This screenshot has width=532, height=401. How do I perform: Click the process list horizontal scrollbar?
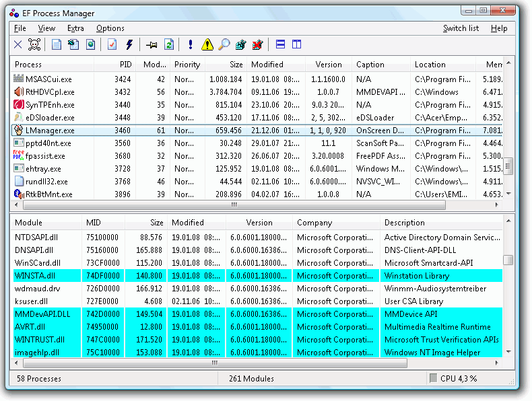click(234, 205)
